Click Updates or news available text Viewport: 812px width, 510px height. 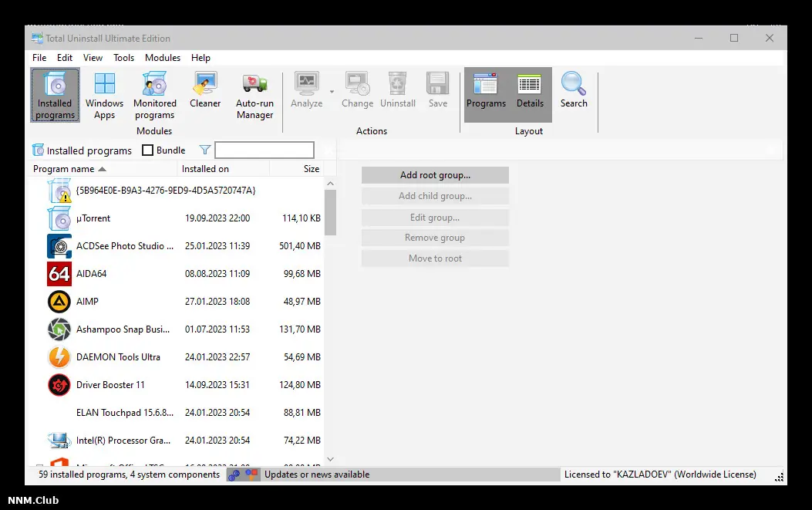click(317, 475)
